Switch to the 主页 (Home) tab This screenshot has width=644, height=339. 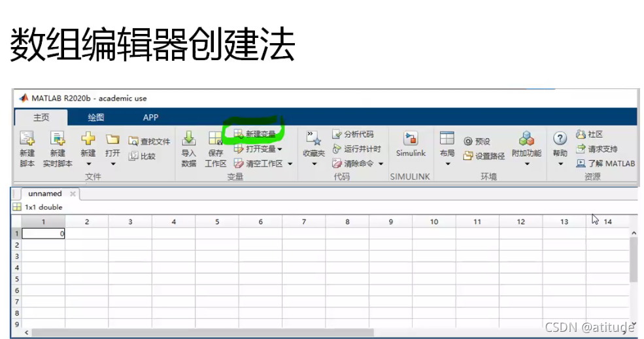click(41, 118)
